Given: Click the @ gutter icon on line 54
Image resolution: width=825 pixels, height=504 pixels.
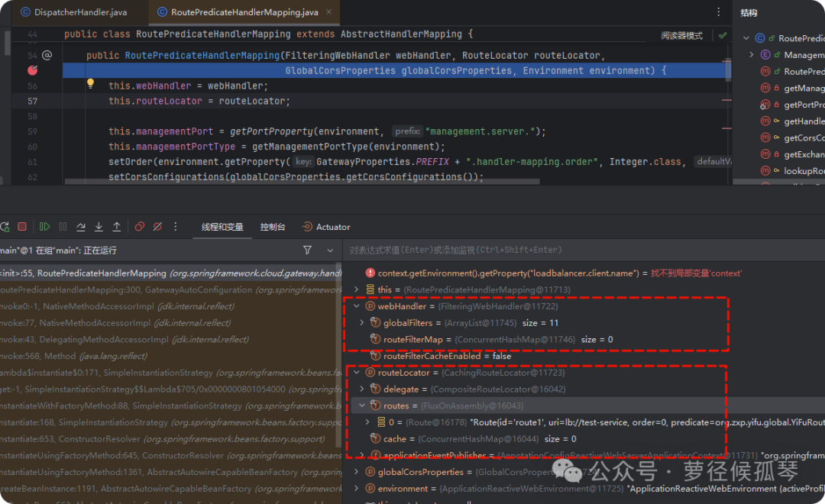Looking at the screenshot, I should point(47,55).
